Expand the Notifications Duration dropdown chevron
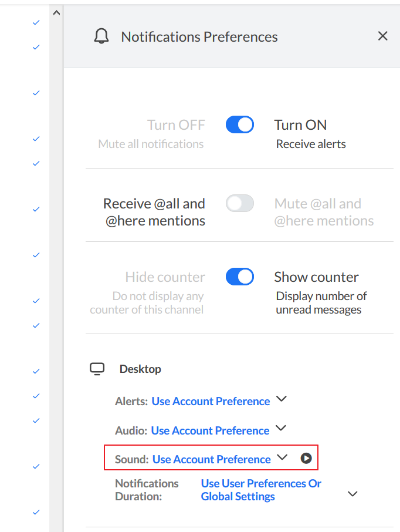Viewport: 400px width, 532px height. [352, 494]
